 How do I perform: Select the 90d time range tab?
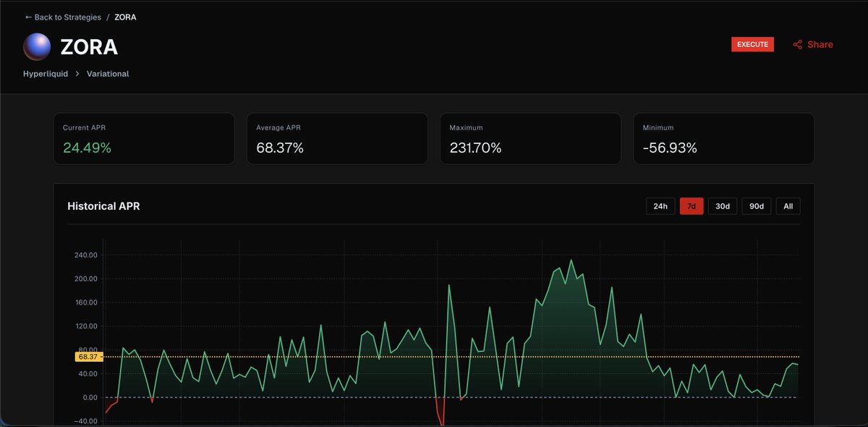757,206
